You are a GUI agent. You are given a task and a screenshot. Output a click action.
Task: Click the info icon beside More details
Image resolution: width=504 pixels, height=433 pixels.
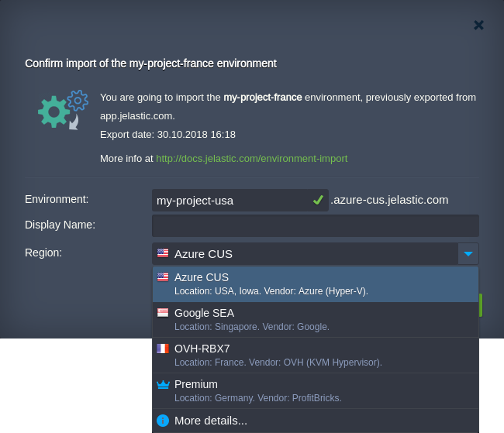click(x=163, y=421)
